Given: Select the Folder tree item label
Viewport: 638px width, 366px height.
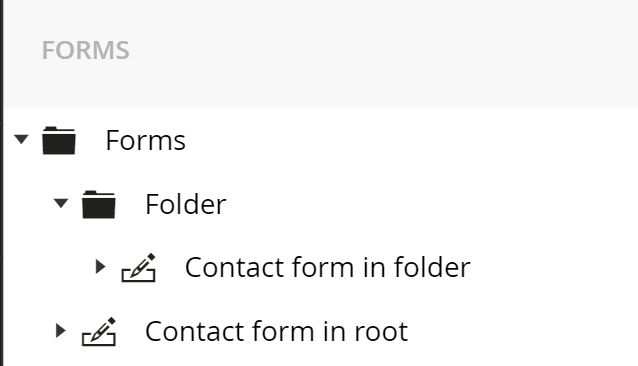Looking at the screenshot, I should [186, 205].
